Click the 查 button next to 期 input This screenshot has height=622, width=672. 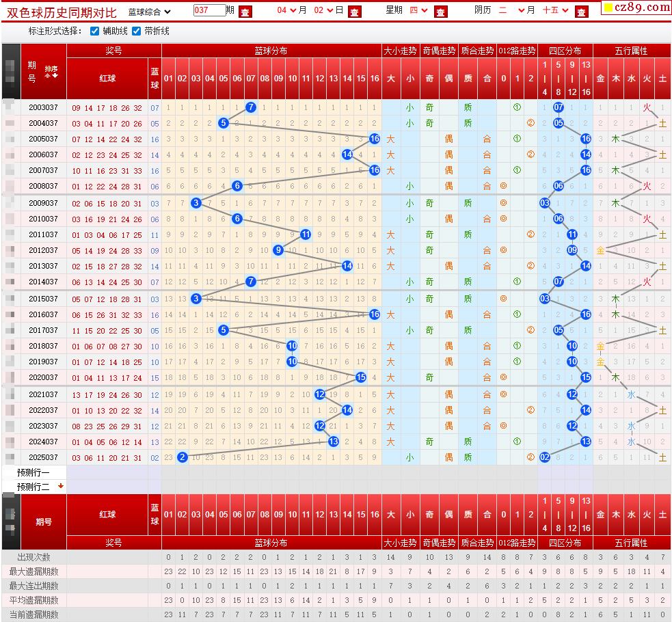[245, 12]
